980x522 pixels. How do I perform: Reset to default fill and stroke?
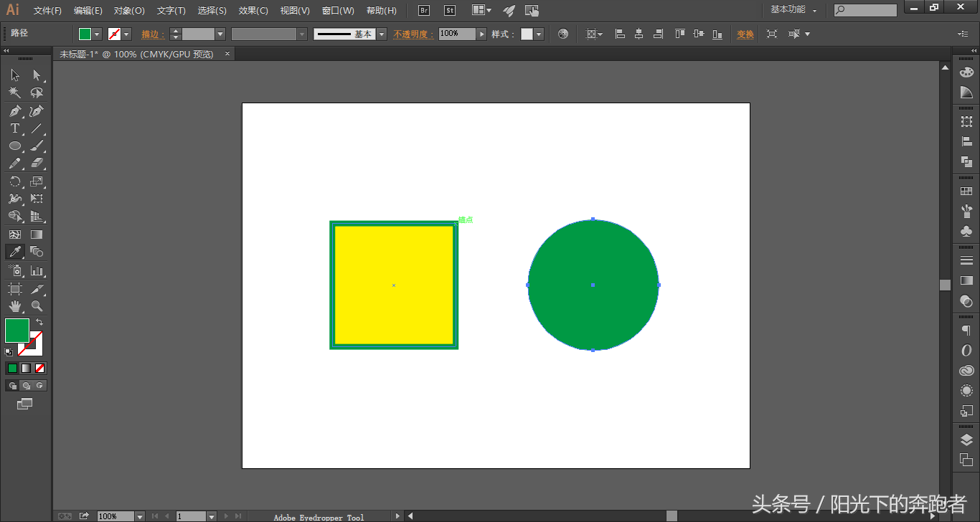(9, 351)
